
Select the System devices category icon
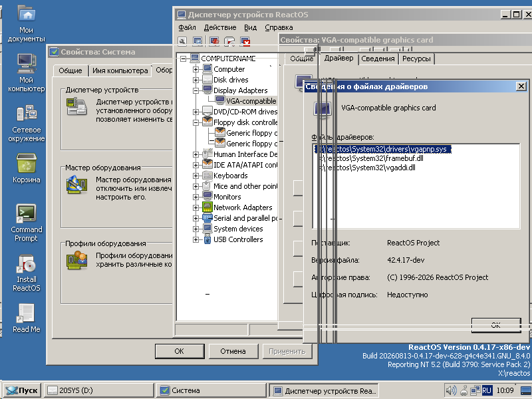207,228
